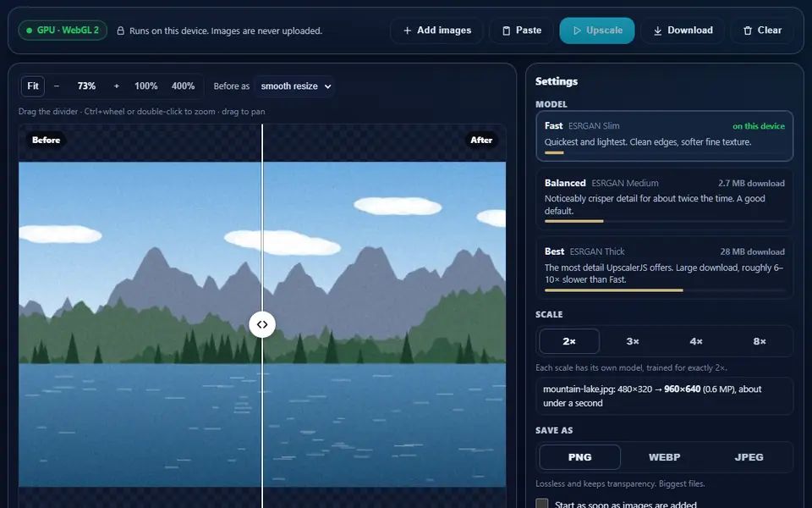Zoom out with the minus button
Screen dimensions: 812x508
click(x=57, y=86)
